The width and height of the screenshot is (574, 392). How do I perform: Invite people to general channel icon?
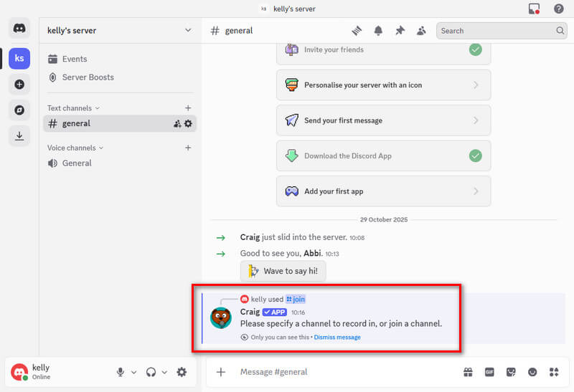(177, 123)
